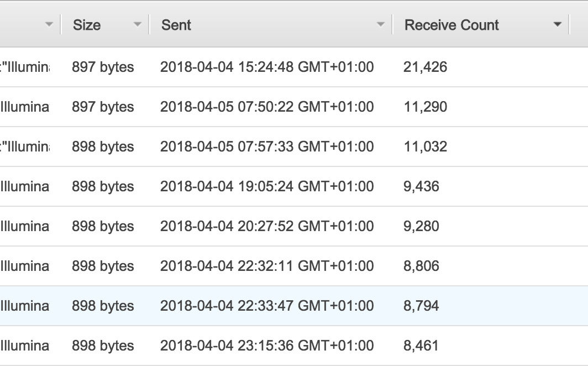Click the highlighted row's 8,794 count
The width and height of the screenshot is (588, 366).
click(421, 306)
